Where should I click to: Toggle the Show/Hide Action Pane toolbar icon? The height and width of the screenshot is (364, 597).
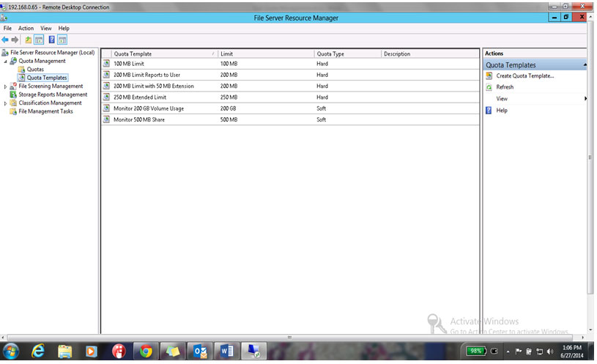(62, 40)
